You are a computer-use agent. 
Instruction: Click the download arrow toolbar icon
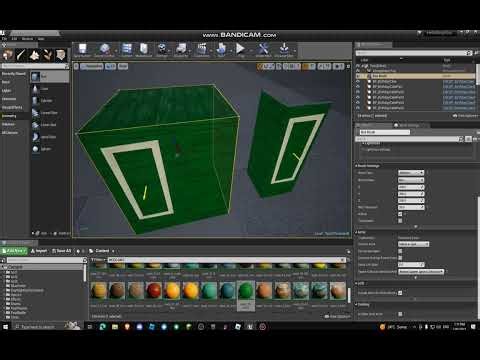(x=284, y=50)
